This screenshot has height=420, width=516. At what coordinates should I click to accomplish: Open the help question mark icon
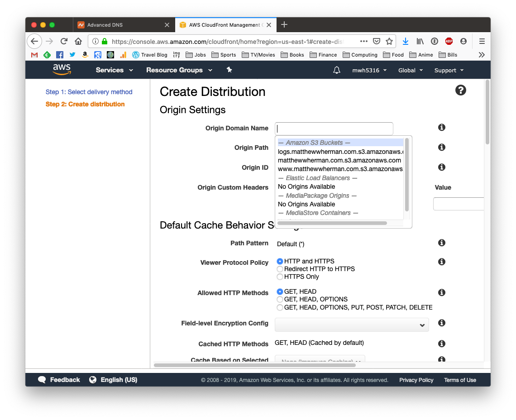coord(461,90)
